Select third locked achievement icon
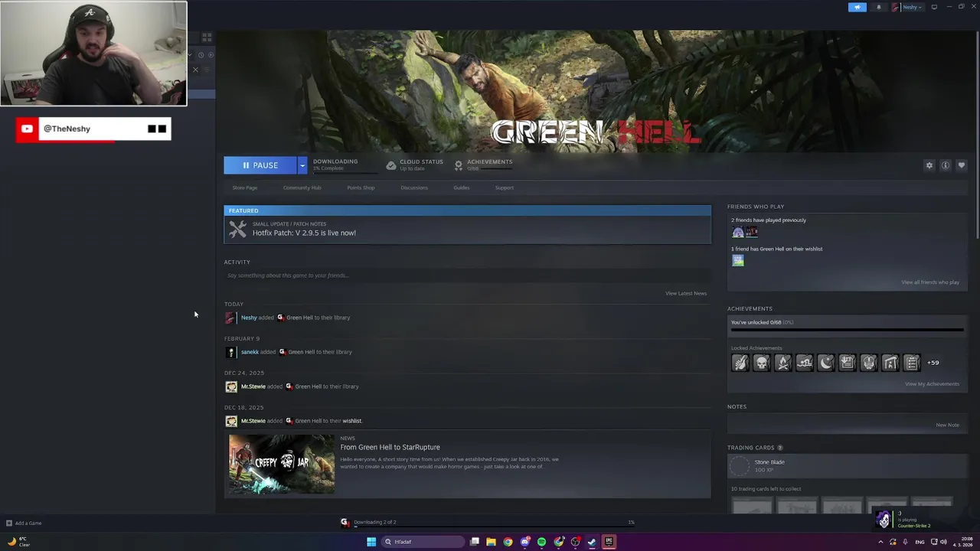Screen dimensions: 980x551 (783, 363)
